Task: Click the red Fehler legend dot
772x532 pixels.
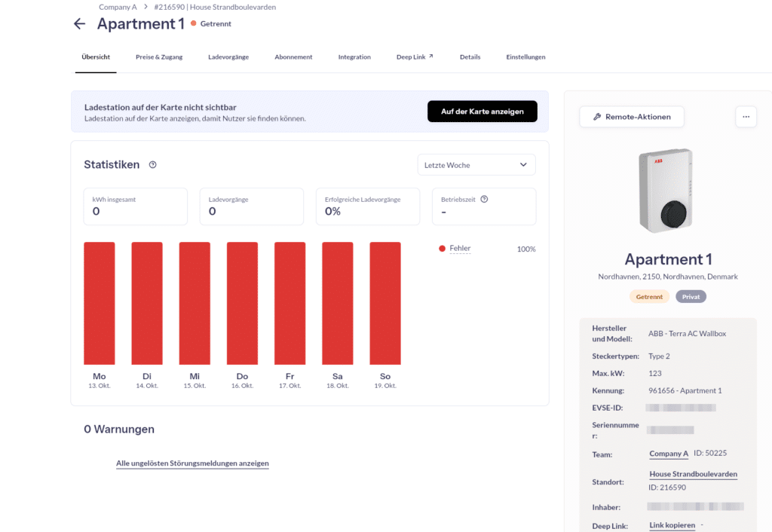Action: [442, 249]
